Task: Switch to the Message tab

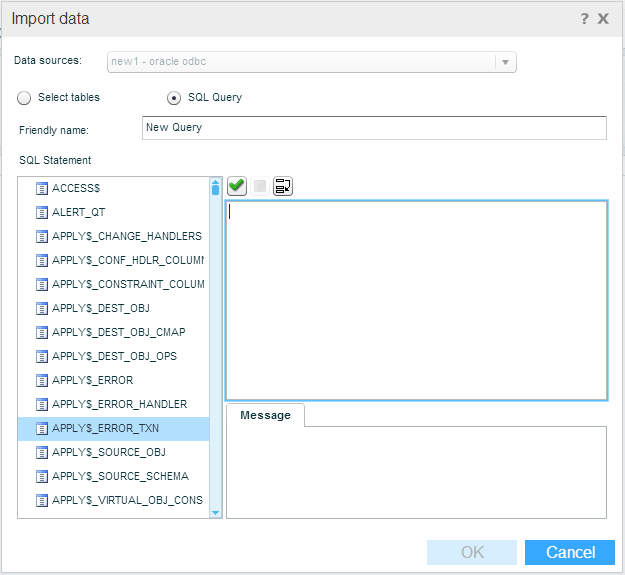Action: 265,415
